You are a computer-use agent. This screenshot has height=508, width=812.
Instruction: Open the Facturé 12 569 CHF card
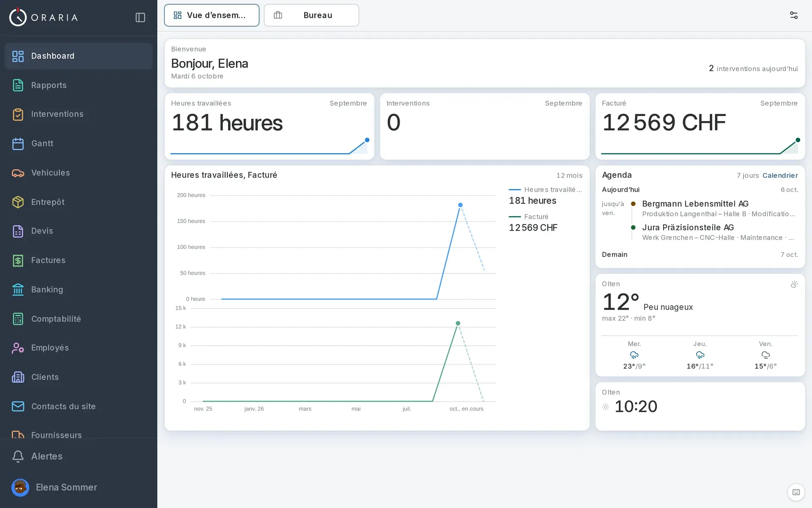(x=700, y=127)
